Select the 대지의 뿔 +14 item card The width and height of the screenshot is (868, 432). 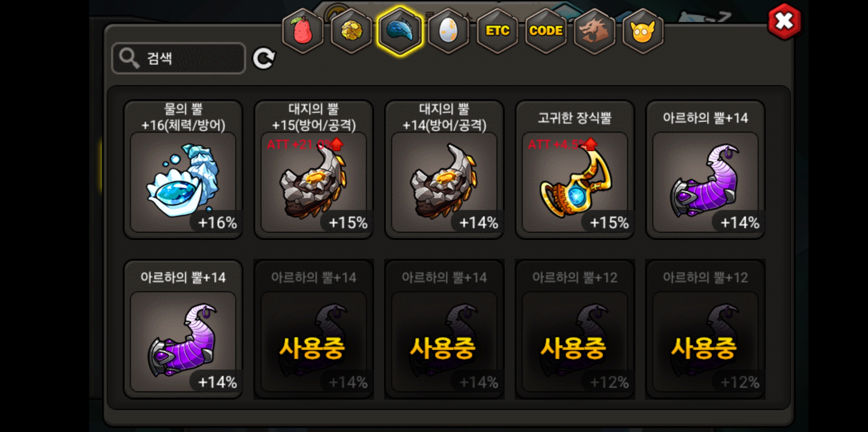pyautogui.click(x=444, y=169)
